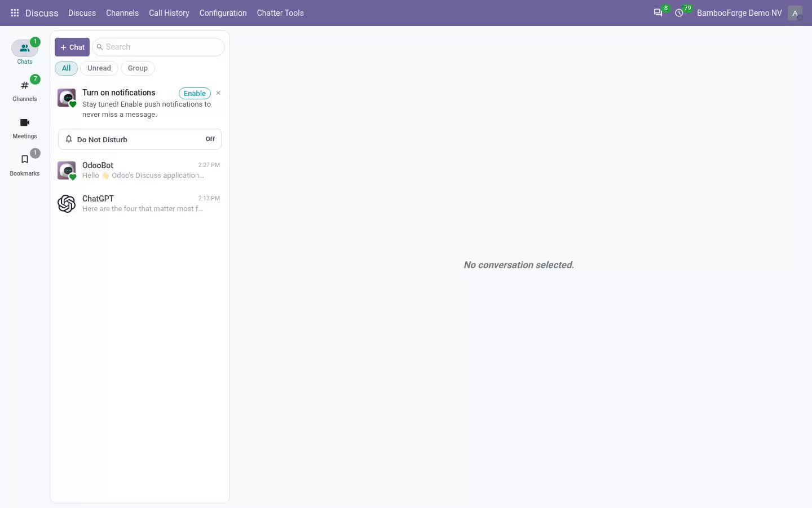Screen dimensions: 812x508
Task: Open the conversations icon in top bar
Action: click(x=658, y=13)
